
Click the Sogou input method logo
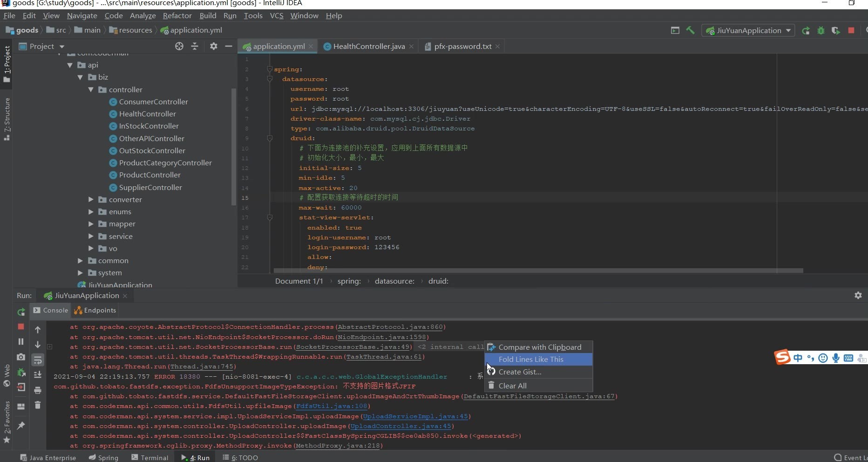click(782, 357)
